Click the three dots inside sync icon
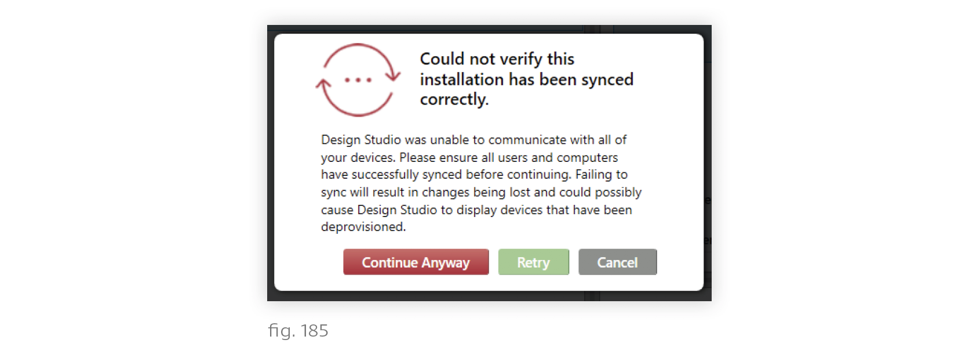The image size is (980, 354). pyautogui.click(x=358, y=80)
